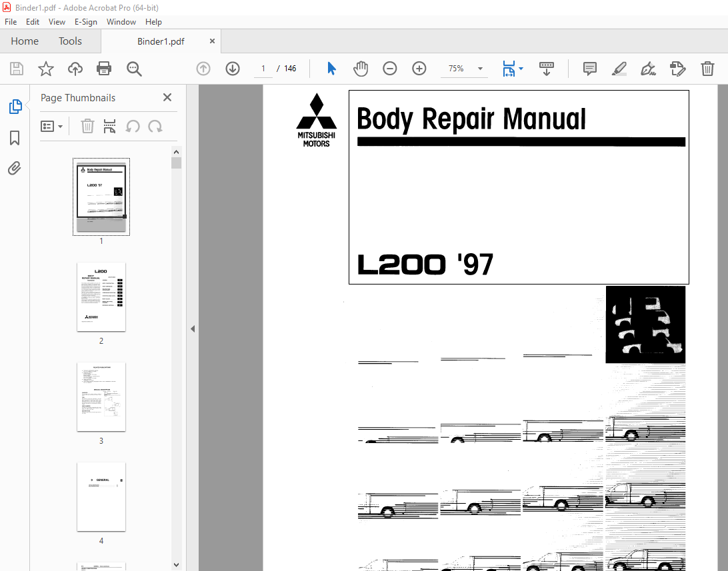
Task: Activate the Hand pan tool
Action: [360, 69]
